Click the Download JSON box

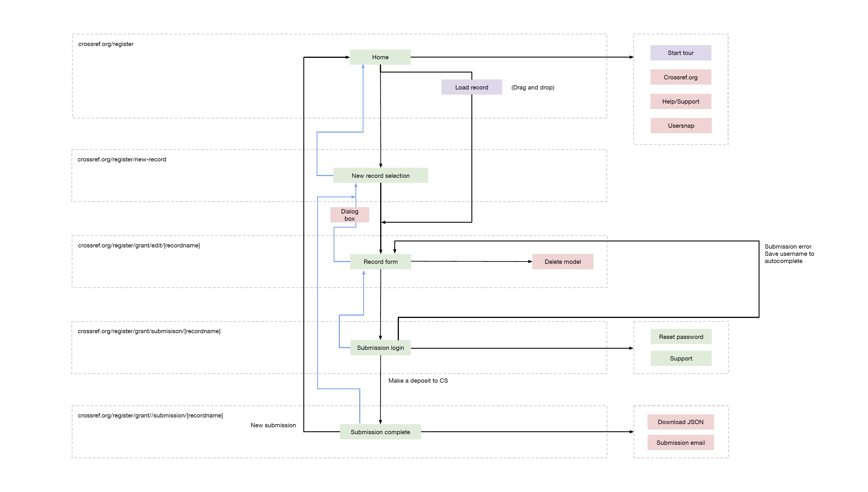pos(680,422)
